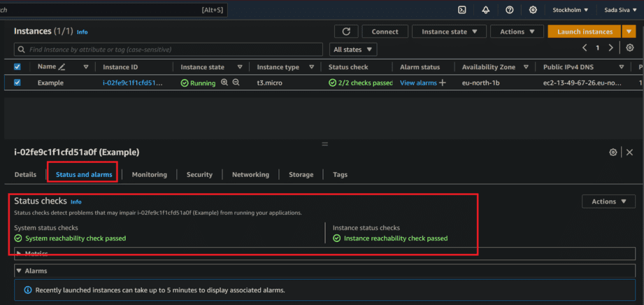Open detail panel settings gear icon
This screenshot has height=305, width=644.
coord(613,152)
